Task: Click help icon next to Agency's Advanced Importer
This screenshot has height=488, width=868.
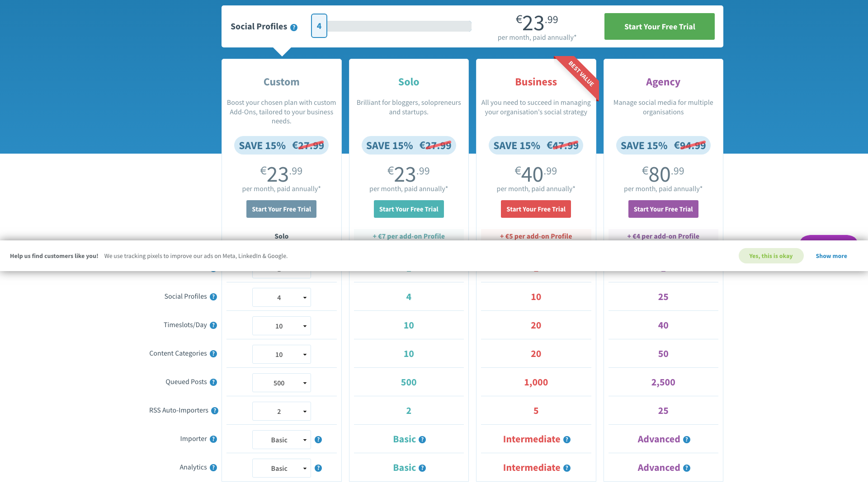Action: 687,439
